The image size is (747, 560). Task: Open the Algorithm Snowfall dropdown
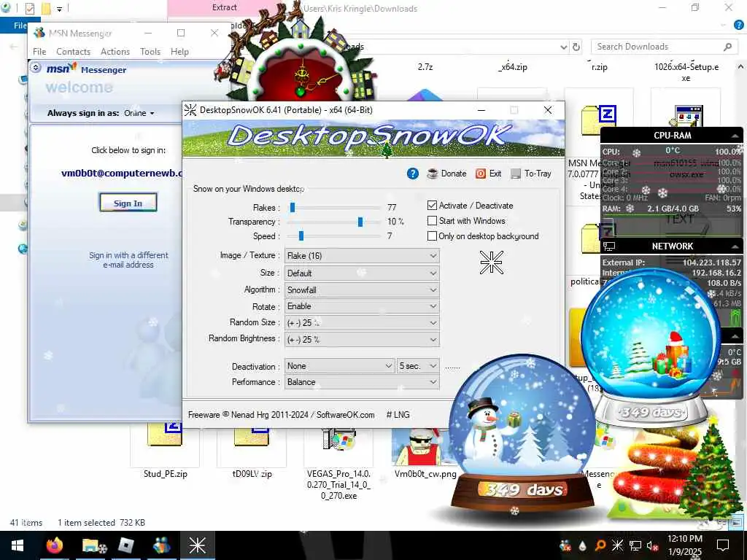[362, 290]
